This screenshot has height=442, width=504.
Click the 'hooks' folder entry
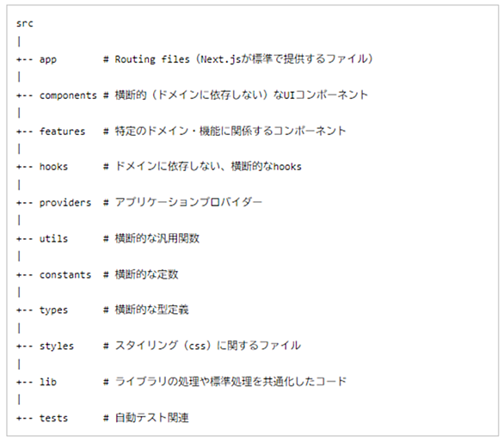(x=53, y=167)
